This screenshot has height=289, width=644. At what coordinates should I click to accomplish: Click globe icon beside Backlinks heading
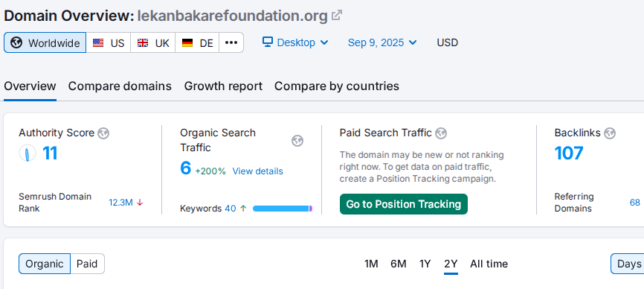[610, 133]
